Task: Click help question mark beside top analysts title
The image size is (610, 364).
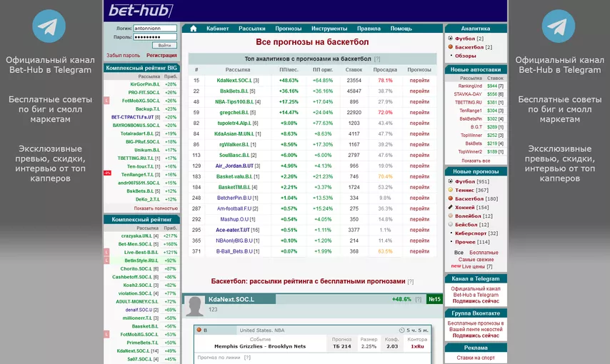Action: [377, 59]
